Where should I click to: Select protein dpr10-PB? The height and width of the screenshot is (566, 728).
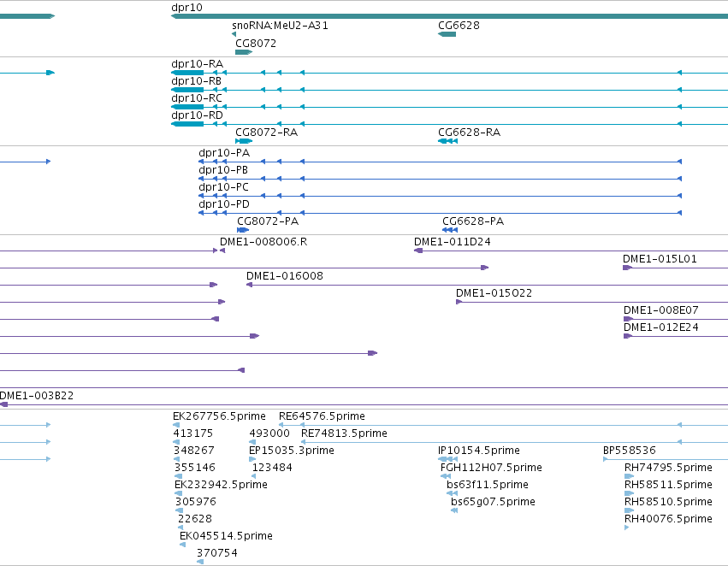[223, 170]
